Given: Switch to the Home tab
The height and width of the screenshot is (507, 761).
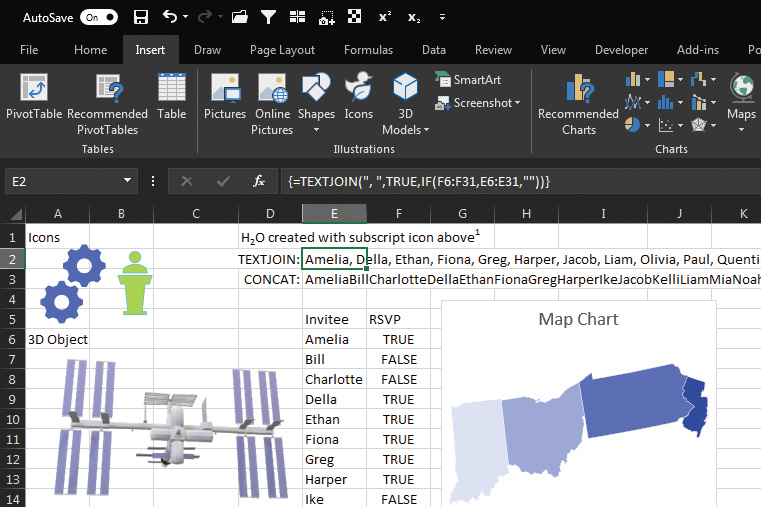Looking at the screenshot, I should [x=90, y=50].
